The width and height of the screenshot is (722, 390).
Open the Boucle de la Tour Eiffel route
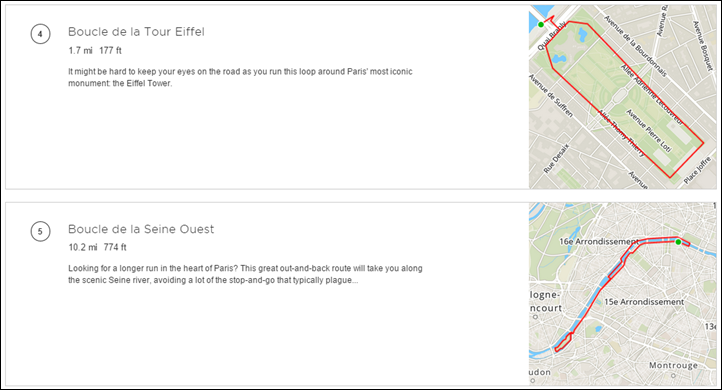pyautogui.click(x=136, y=32)
